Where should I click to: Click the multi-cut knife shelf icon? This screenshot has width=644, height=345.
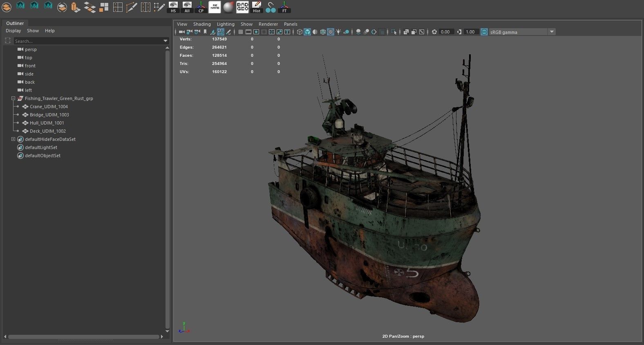132,7
